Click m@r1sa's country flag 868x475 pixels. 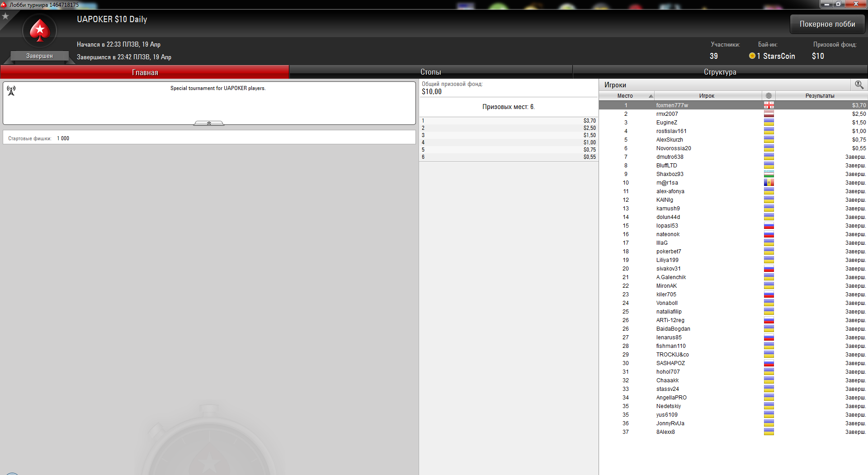pos(769,182)
